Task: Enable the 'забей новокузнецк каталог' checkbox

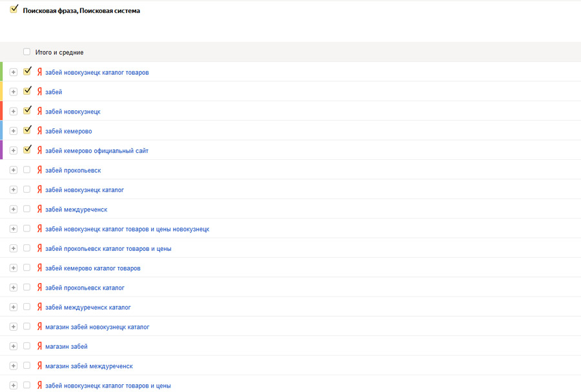Action: [26, 190]
